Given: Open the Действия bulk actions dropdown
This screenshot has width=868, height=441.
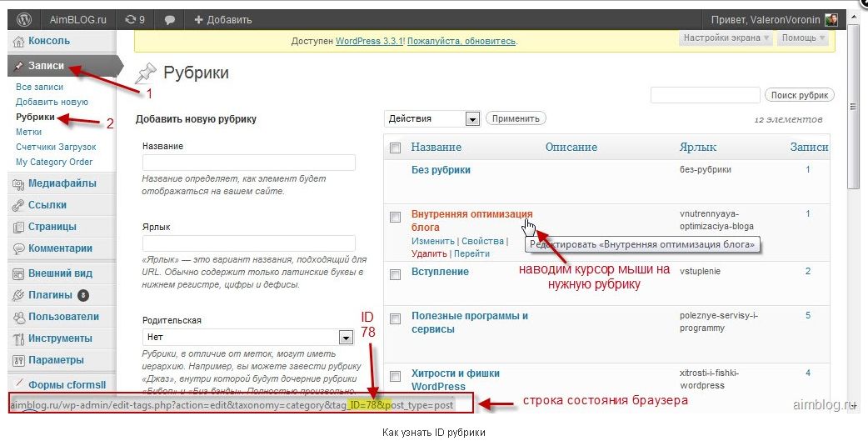Looking at the screenshot, I should 432,118.
